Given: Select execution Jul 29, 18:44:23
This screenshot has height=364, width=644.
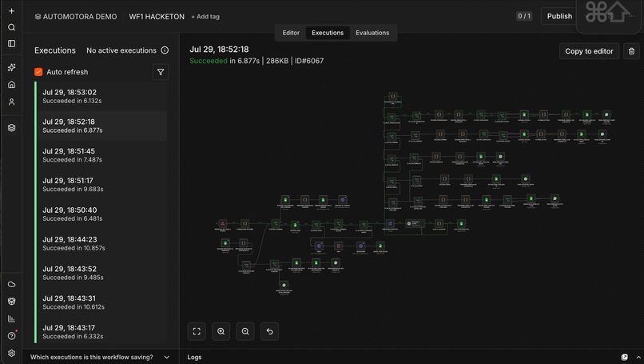Looking at the screenshot, I should coord(101,243).
